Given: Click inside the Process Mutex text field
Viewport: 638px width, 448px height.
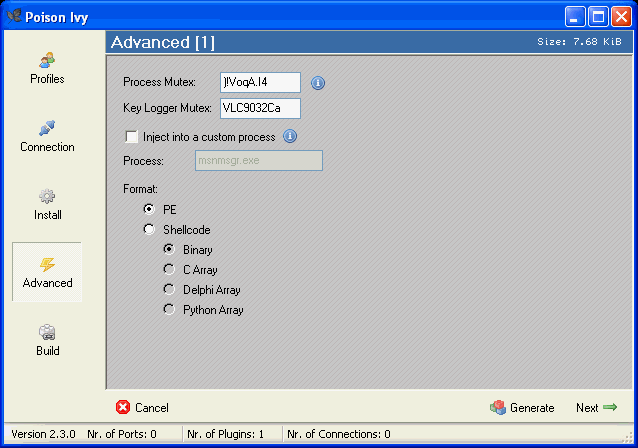Looking at the screenshot, I should tap(259, 83).
